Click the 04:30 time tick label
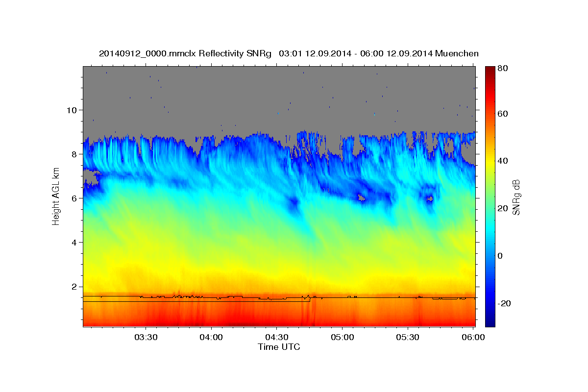 pyautogui.click(x=276, y=337)
